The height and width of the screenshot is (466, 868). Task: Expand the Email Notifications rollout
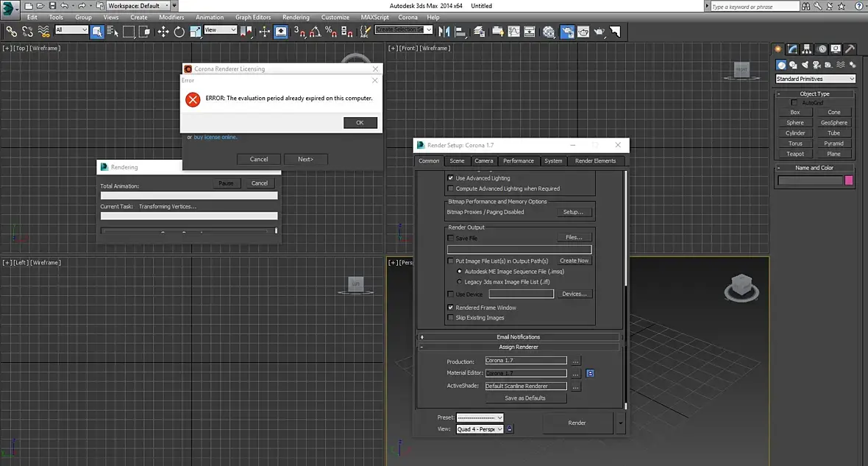click(x=518, y=337)
